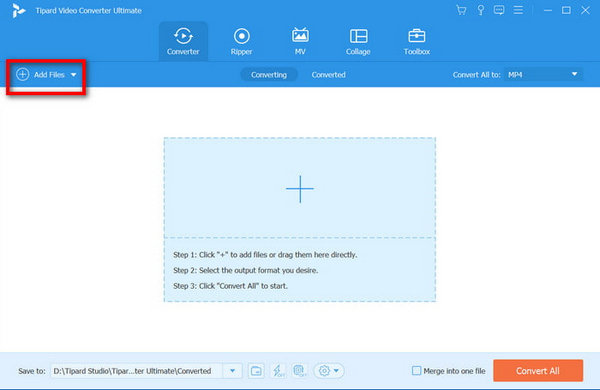Switch to the Ripper tab

click(241, 42)
